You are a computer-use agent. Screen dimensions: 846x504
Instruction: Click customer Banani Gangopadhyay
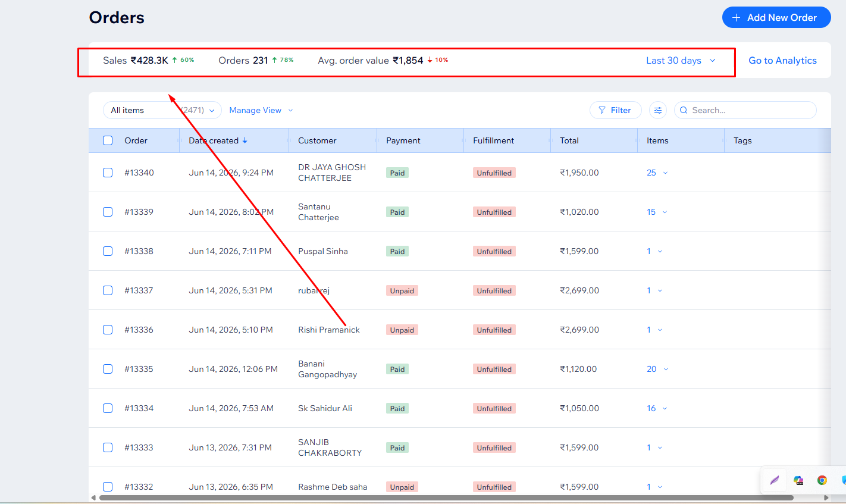[328, 369]
